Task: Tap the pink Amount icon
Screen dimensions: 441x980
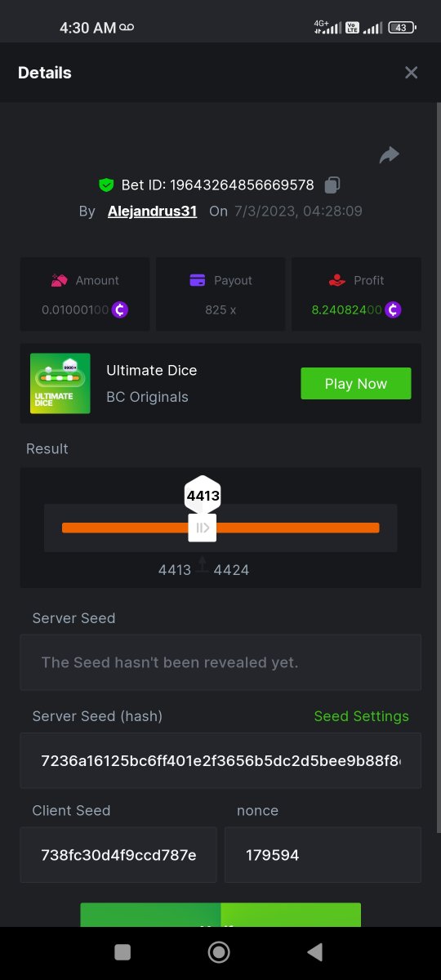Action: tap(60, 280)
